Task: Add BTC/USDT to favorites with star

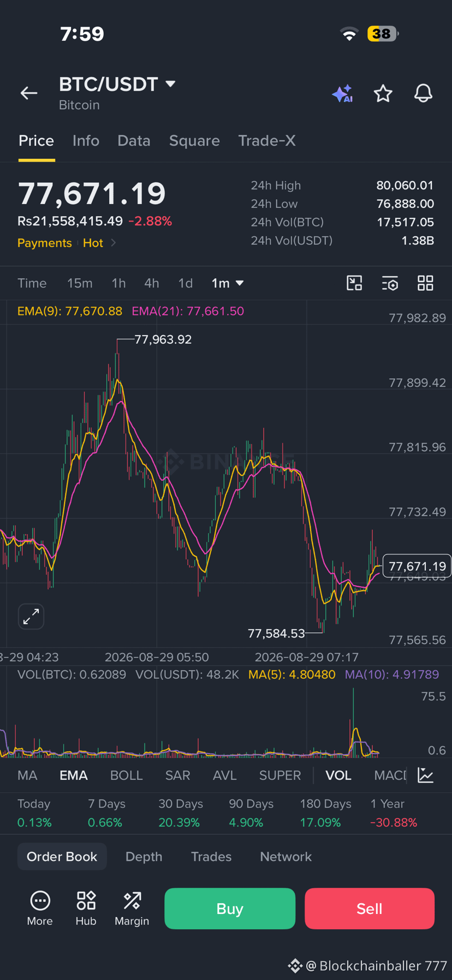Action: pyautogui.click(x=383, y=93)
